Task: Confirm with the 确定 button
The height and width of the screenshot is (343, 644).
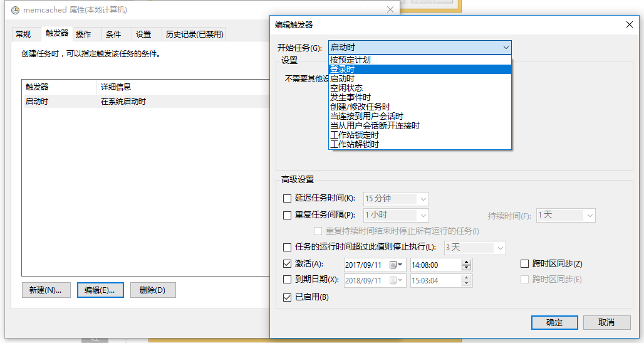Action: (x=554, y=322)
